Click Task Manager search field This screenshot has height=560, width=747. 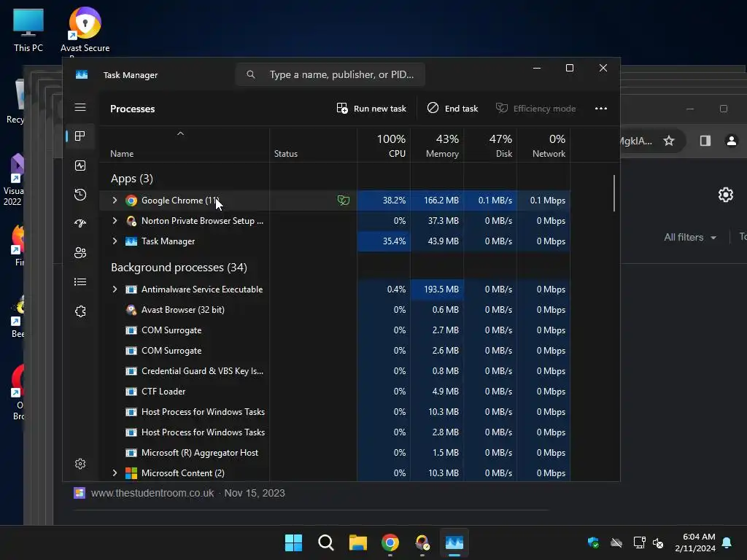tap(330, 75)
